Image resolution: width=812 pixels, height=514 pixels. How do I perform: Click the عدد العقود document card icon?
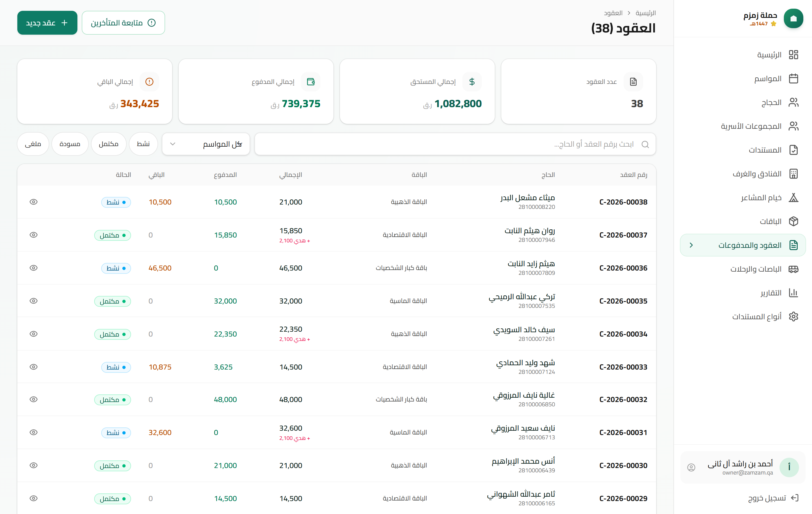633,82
